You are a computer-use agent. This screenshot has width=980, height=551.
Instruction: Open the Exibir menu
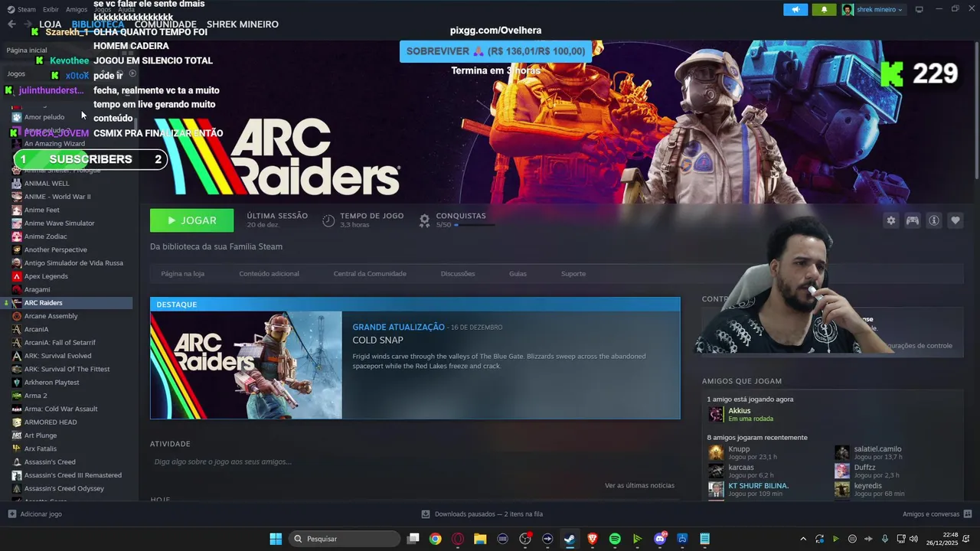[x=51, y=9]
